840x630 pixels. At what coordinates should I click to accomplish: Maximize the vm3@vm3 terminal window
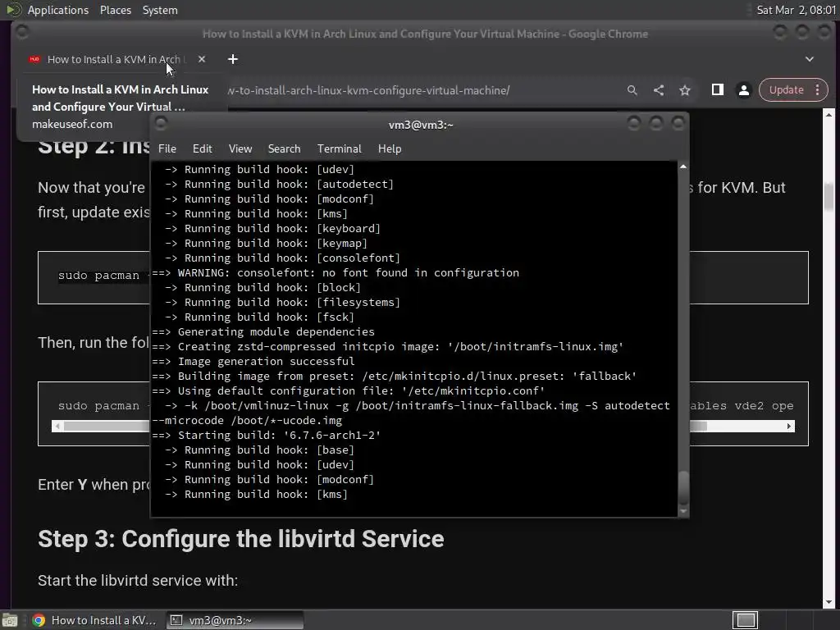(655, 124)
